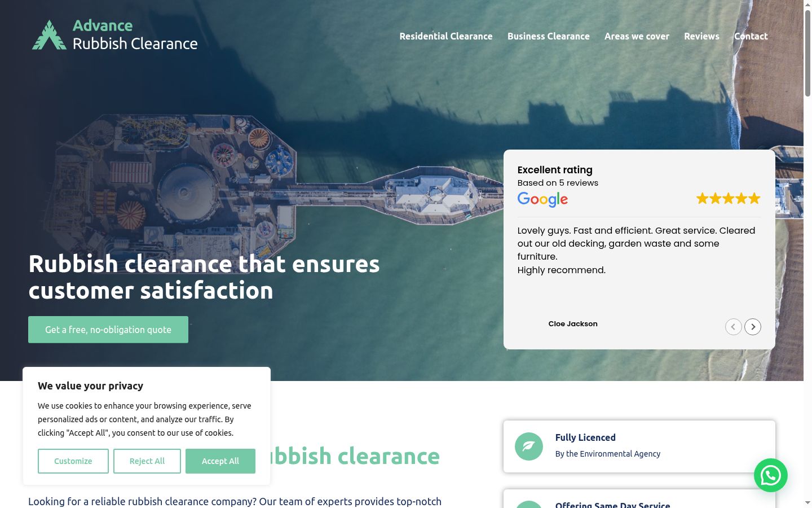Accept all cookies
The height and width of the screenshot is (508, 812).
tap(220, 461)
